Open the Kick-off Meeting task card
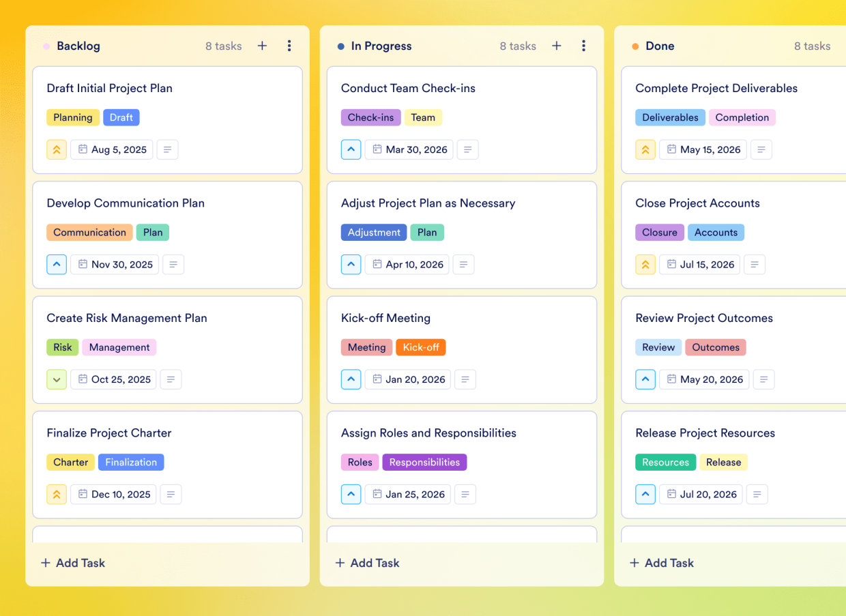This screenshot has width=846, height=616. coord(386,318)
